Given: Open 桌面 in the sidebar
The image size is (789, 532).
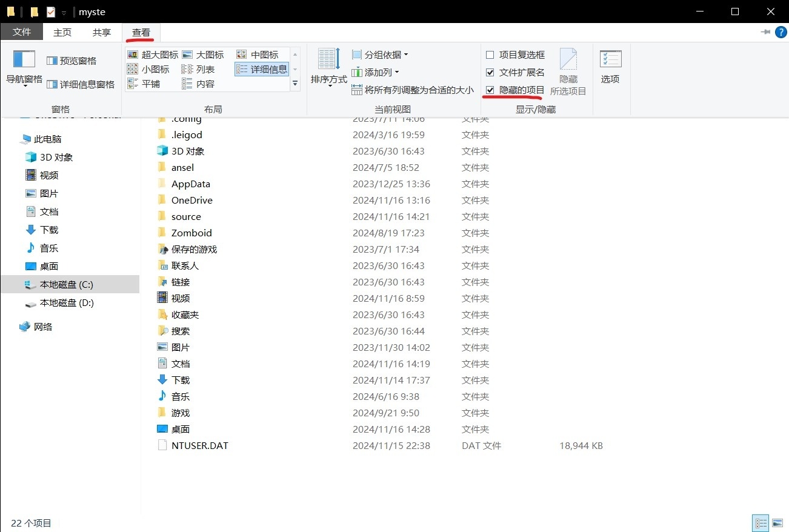Looking at the screenshot, I should tap(42, 266).
